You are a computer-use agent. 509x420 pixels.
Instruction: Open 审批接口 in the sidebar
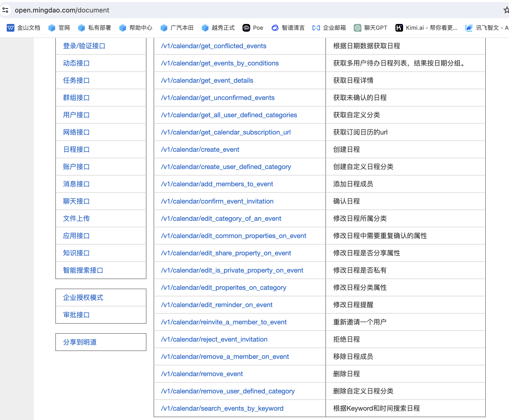click(76, 315)
